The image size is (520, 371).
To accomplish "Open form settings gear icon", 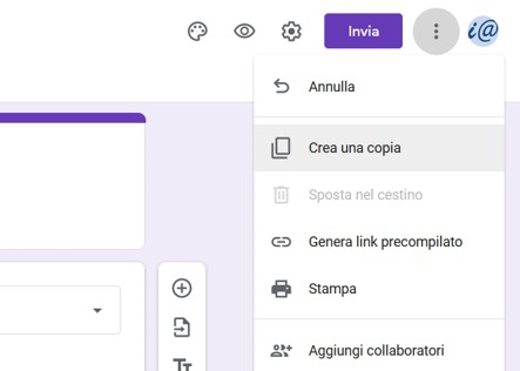I will pos(291,31).
